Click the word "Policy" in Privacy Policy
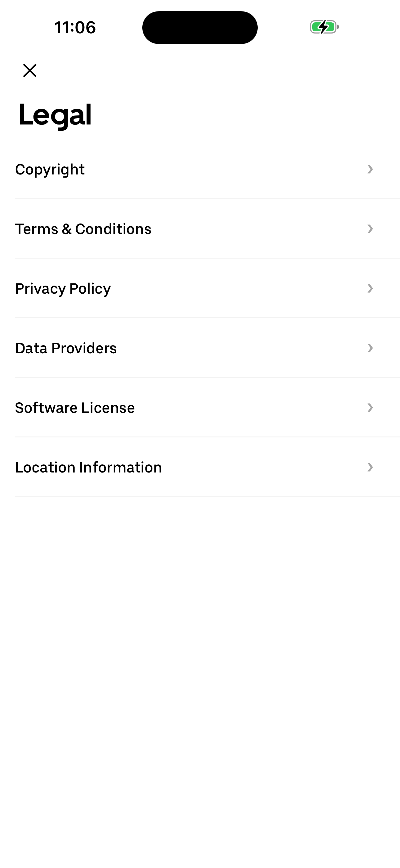400x868 pixels. pyautogui.click(x=90, y=289)
